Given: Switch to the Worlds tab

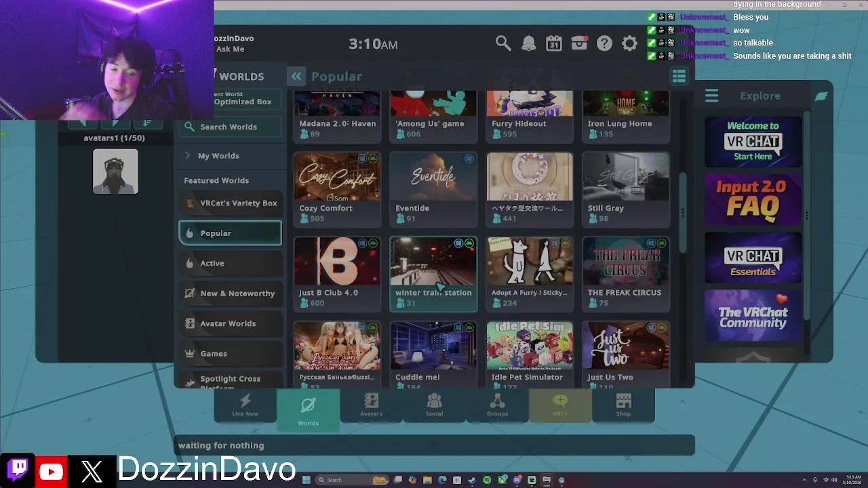Looking at the screenshot, I should (x=308, y=409).
